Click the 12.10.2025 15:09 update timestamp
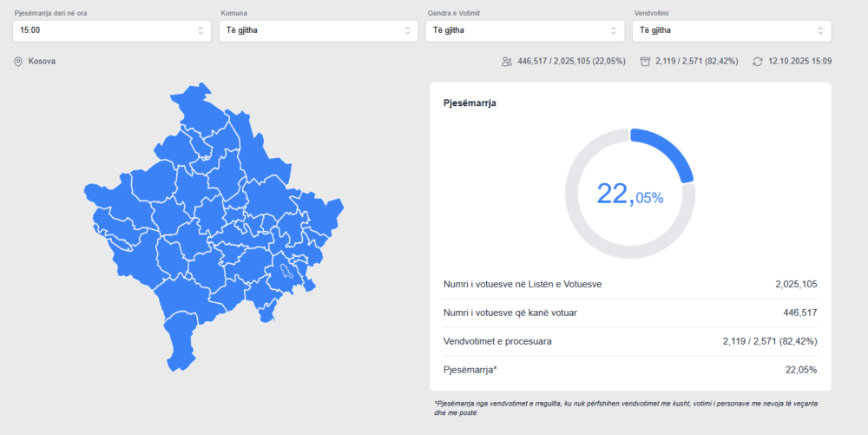 [x=799, y=62]
